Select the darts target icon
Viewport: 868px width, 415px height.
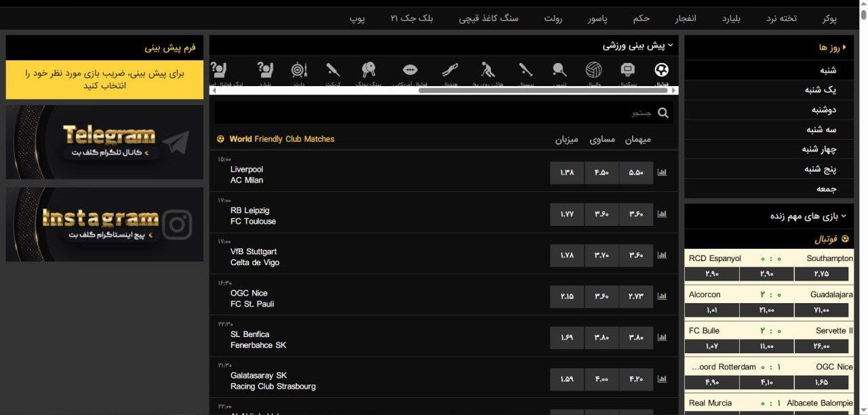299,70
